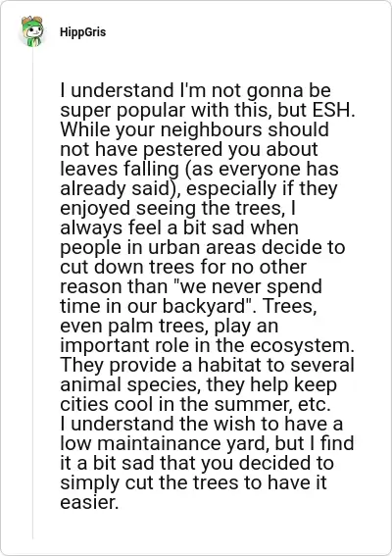Image resolution: width=392 pixels, height=556 pixels.
Task: Click the text "always feel a bit sad when"
Action: click(179, 227)
